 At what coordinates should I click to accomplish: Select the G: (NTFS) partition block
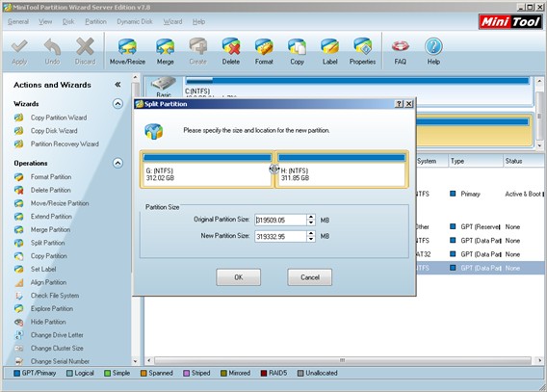207,170
